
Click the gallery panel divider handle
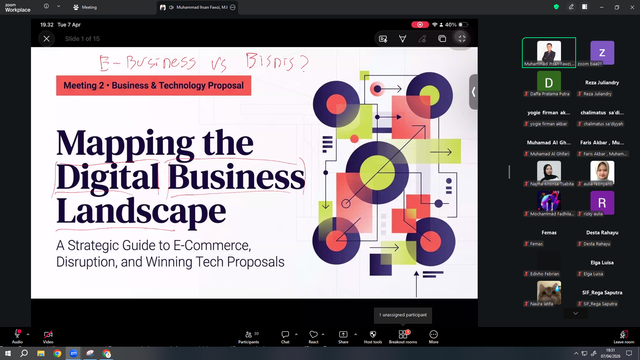point(509,172)
